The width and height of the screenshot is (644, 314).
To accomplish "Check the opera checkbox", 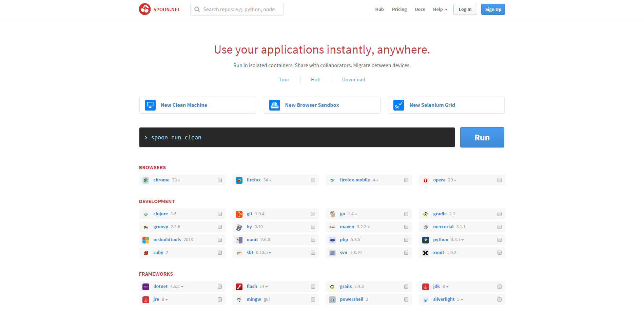I will click(x=500, y=180).
